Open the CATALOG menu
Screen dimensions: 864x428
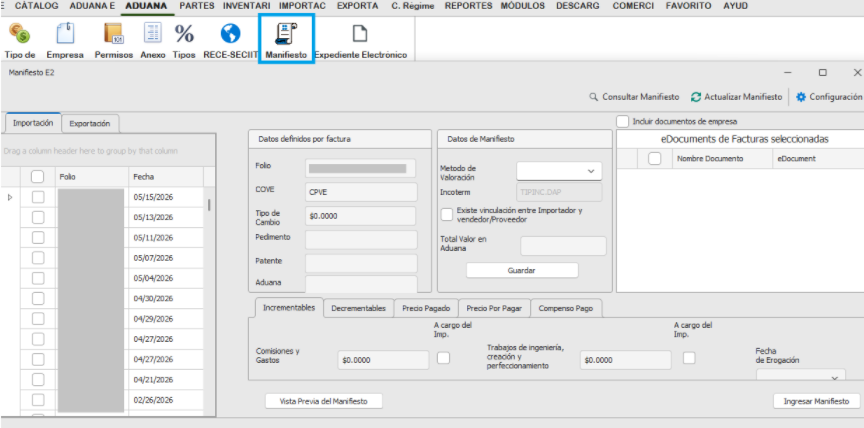pyautogui.click(x=36, y=6)
